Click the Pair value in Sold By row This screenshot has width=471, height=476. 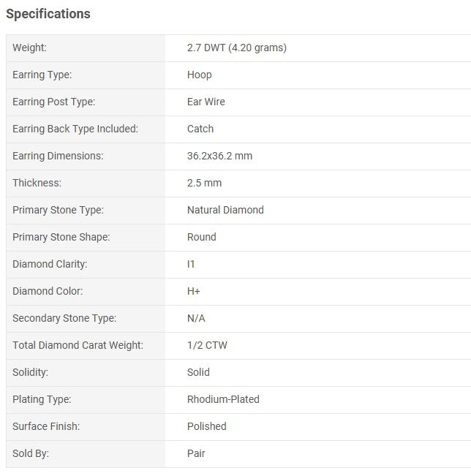196,453
